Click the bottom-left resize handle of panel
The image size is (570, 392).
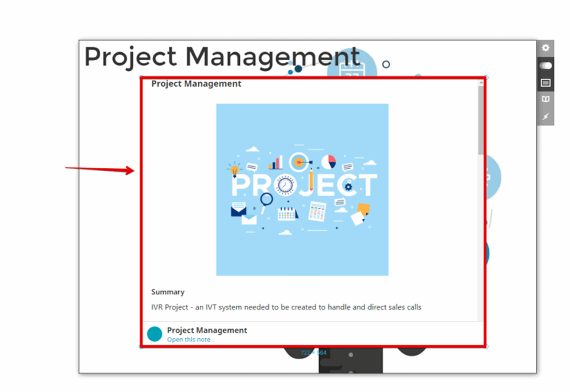(x=140, y=346)
